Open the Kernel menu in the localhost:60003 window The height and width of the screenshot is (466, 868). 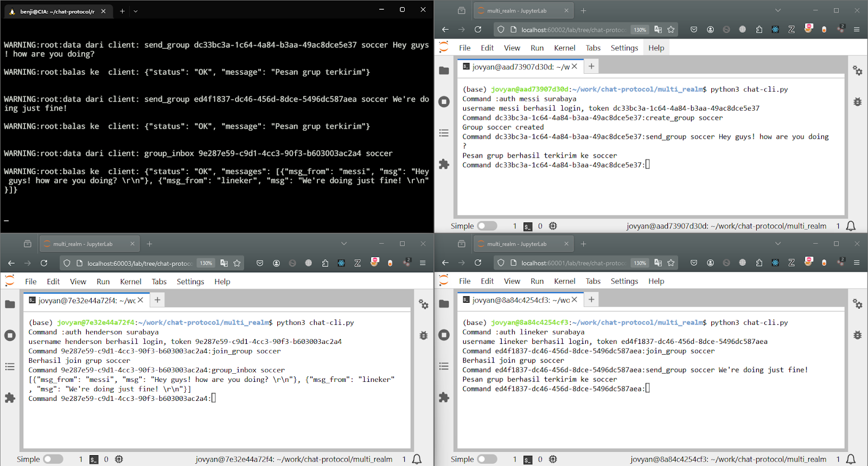(x=130, y=282)
